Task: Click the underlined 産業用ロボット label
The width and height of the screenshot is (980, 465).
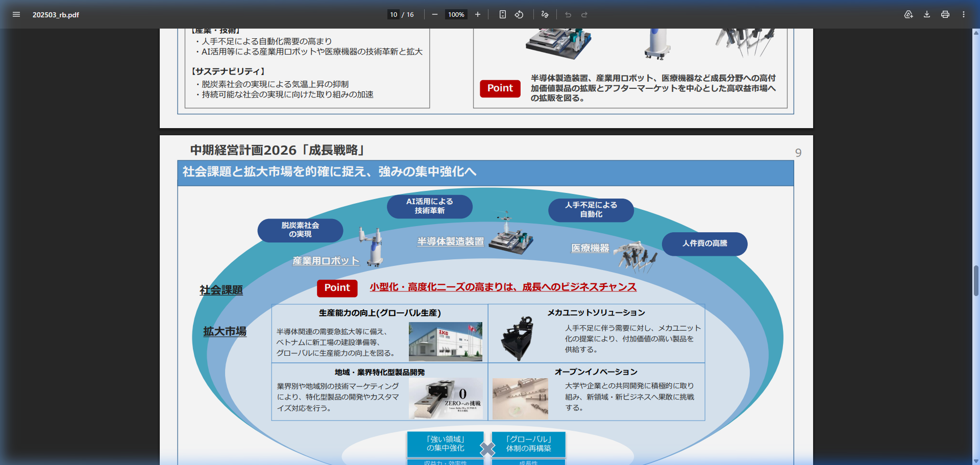Action: tap(325, 260)
